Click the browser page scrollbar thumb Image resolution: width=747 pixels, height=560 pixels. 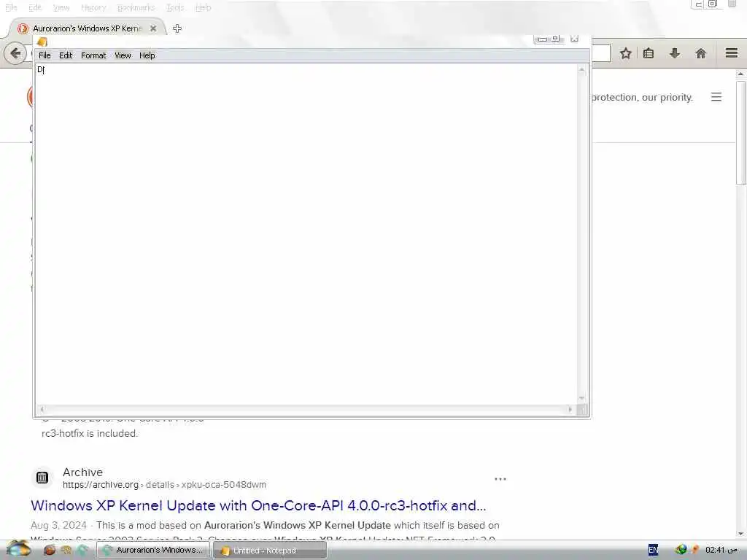tap(741, 133)
